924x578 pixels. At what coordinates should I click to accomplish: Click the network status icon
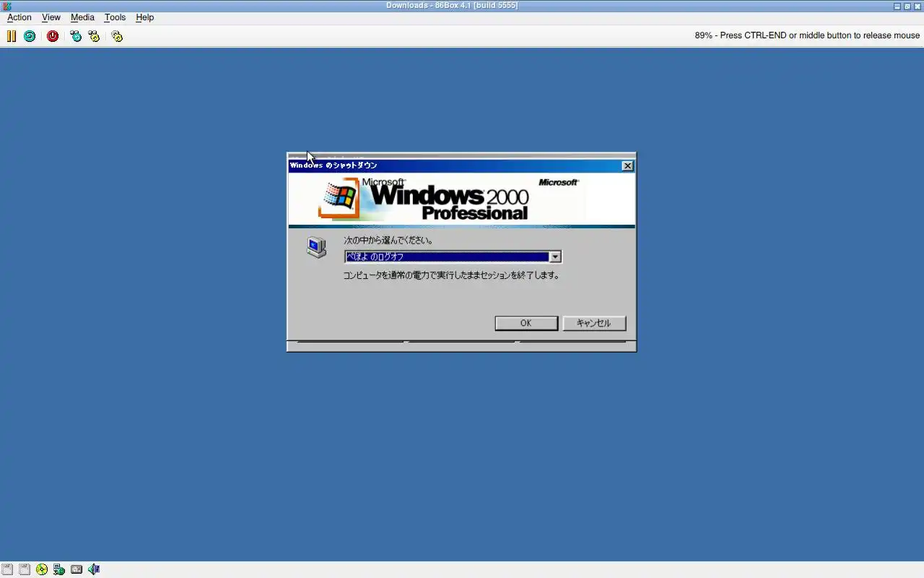tap(59, 569)
